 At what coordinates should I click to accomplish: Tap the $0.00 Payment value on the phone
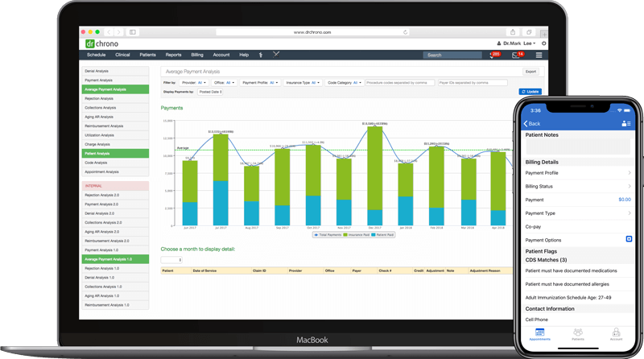click(x=625, y=200)
